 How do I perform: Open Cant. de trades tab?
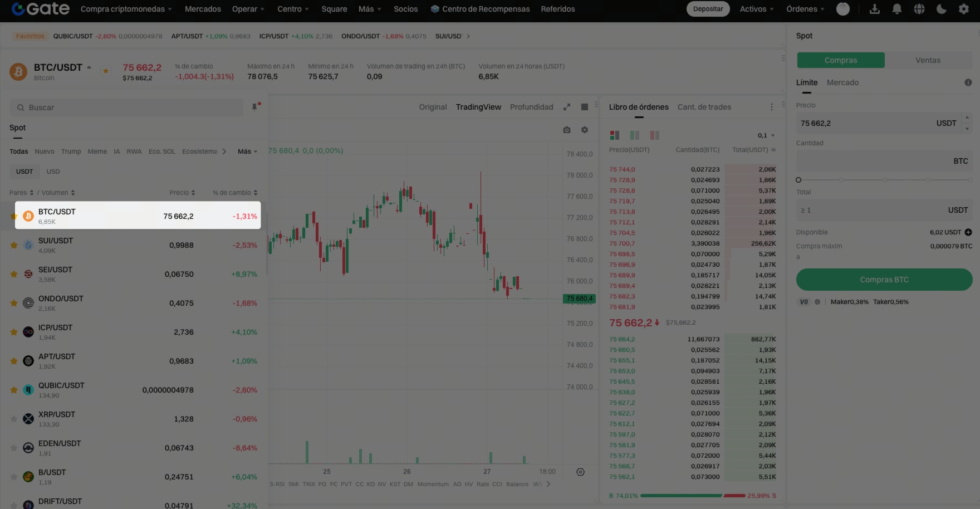pyautogui.click(x=704, y=107)
